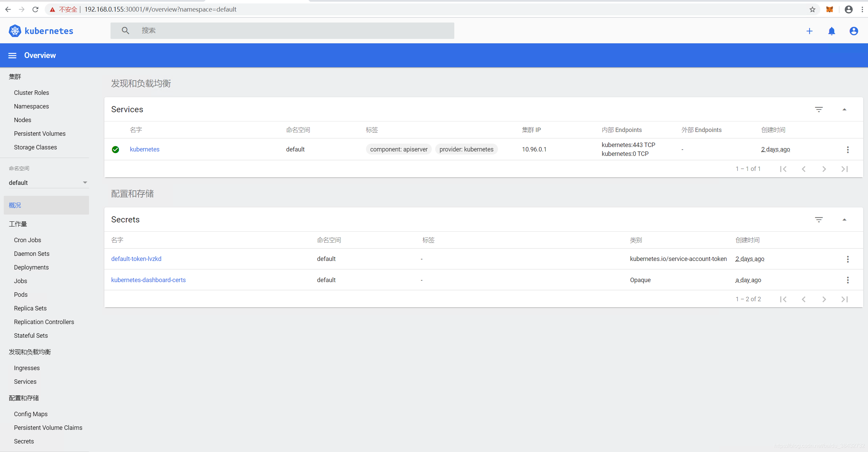Open the default namespace dropdown
Image resolution: width=868 pixels, height=452 pixels.
pos(48,183)
